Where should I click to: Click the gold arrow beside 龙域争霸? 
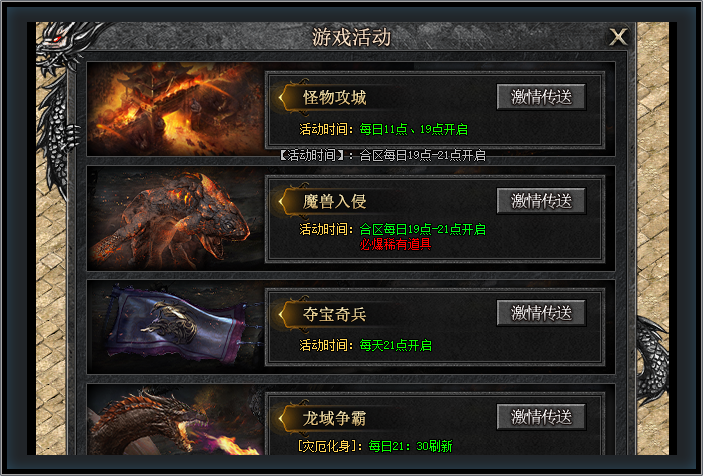point(282,418)
